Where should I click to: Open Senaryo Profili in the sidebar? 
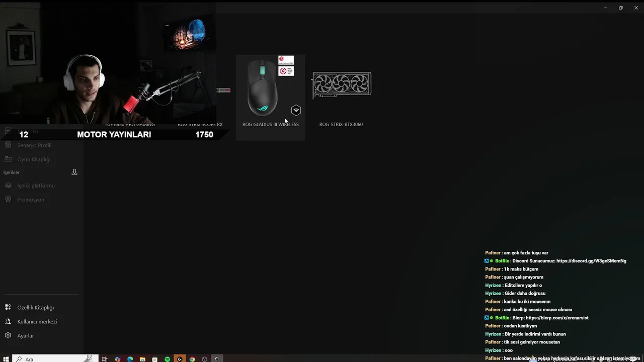34,145
